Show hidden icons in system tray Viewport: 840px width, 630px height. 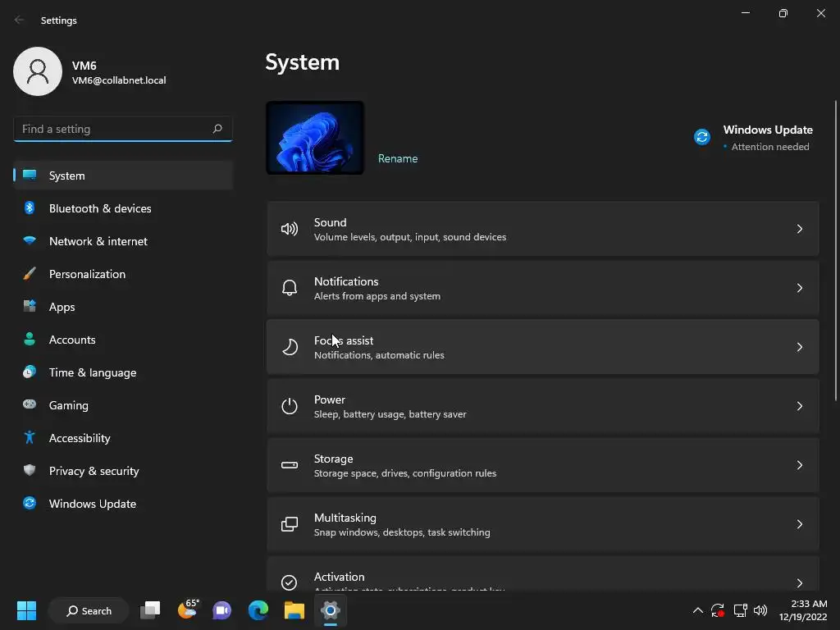coord(697,610)
